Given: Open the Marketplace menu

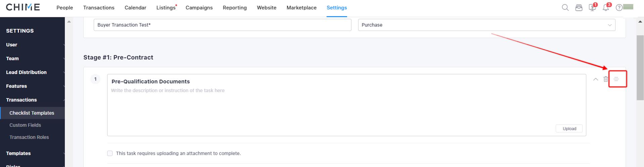Looking at the screenshot, I should [302, 8].
